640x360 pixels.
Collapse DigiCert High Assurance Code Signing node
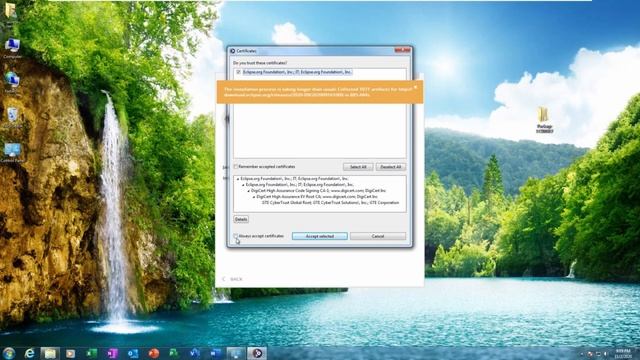[x=249, y=191]
